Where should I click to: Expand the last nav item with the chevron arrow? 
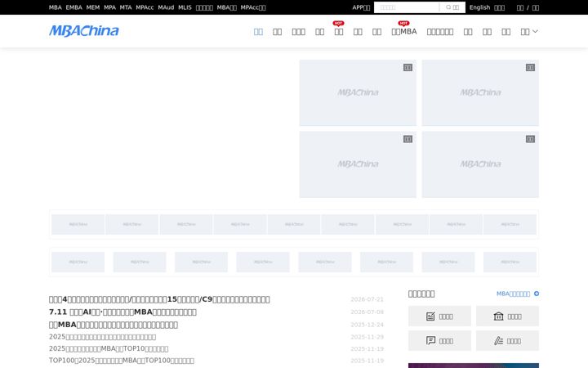[x=529, y=32]
